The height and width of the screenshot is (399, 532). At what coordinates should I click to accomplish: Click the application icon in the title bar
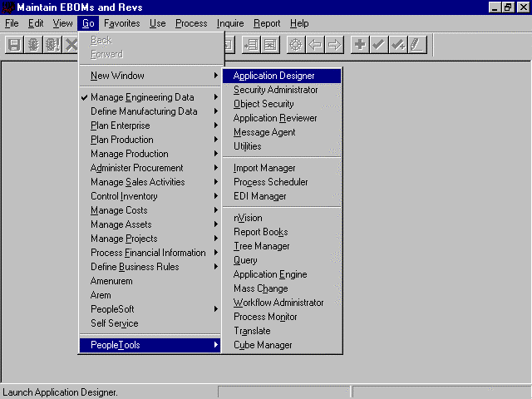pos(7,7)
